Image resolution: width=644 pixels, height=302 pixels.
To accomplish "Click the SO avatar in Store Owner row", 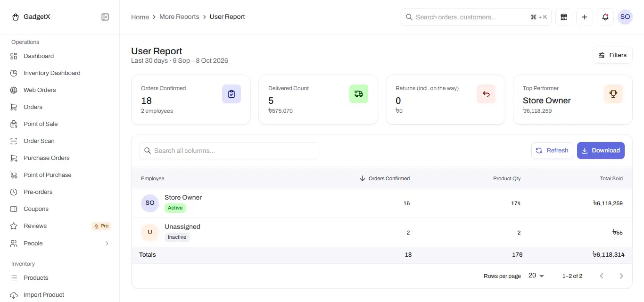I will 150,203.
